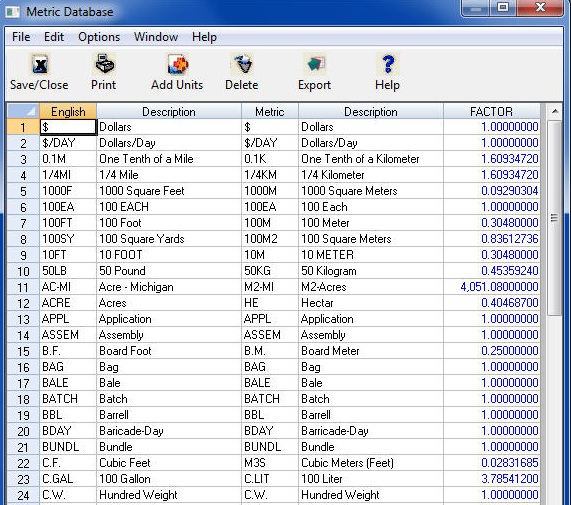Click the select-all corner of the grid
Image resolution: width=571 pixels, height=505 pixels.
pyautogui.click(x=23, y=111)
